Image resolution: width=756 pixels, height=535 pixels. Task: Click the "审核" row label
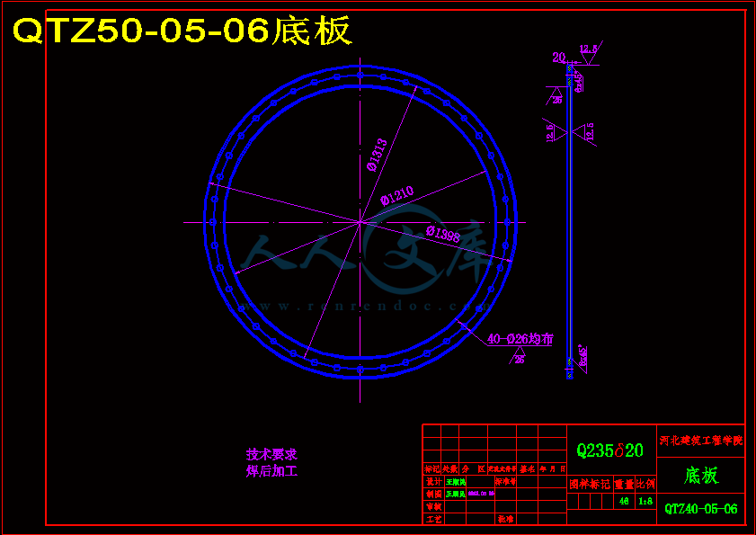coord(433,506)
